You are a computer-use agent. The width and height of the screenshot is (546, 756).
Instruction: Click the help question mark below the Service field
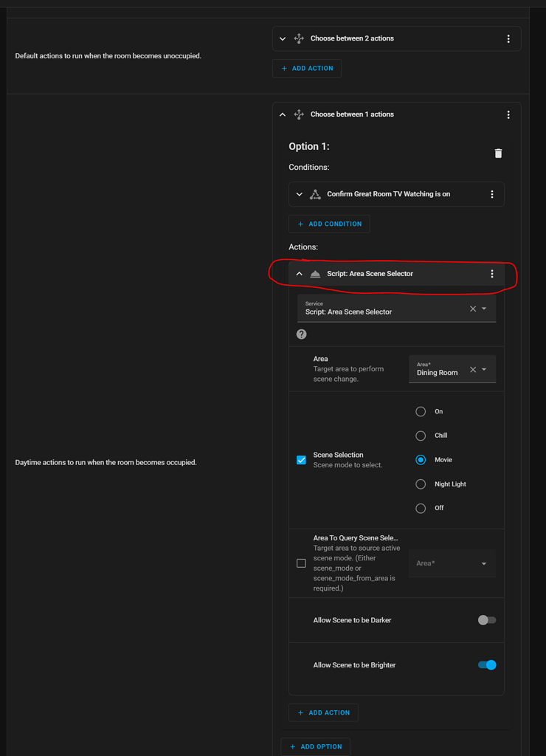[x=301, y=334]
